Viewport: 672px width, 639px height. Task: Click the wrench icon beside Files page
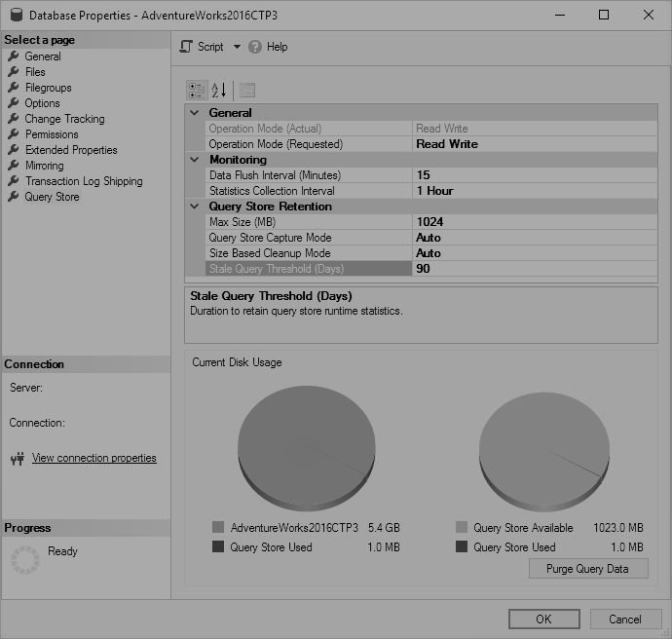14,71
